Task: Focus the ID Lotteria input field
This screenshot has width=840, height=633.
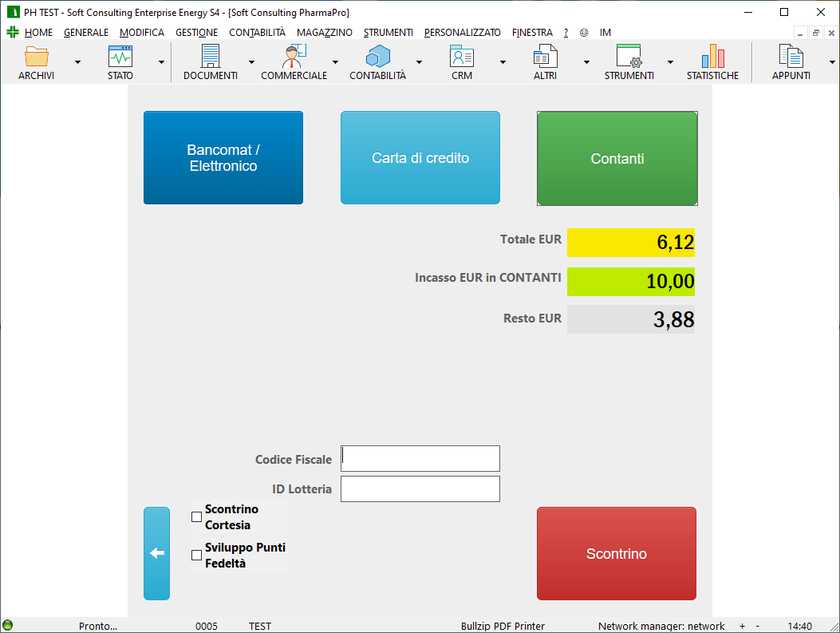Action: (420, 489)
